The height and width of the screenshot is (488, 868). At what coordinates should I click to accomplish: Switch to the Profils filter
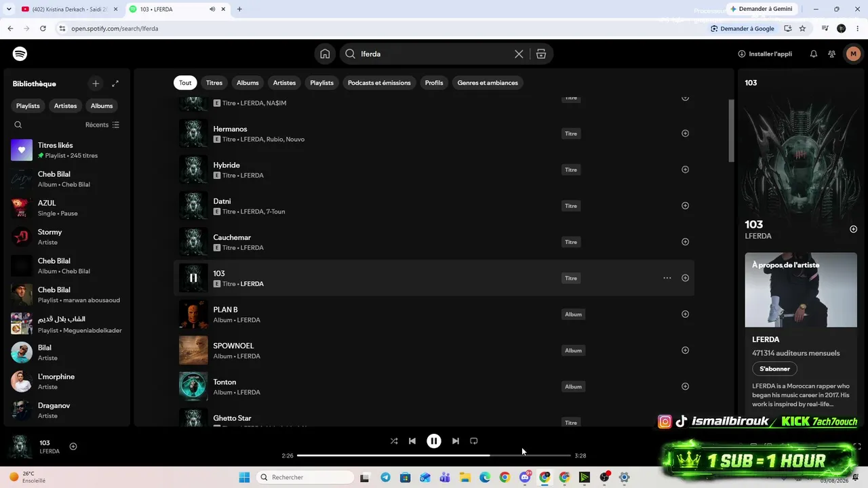coord(434,83)
